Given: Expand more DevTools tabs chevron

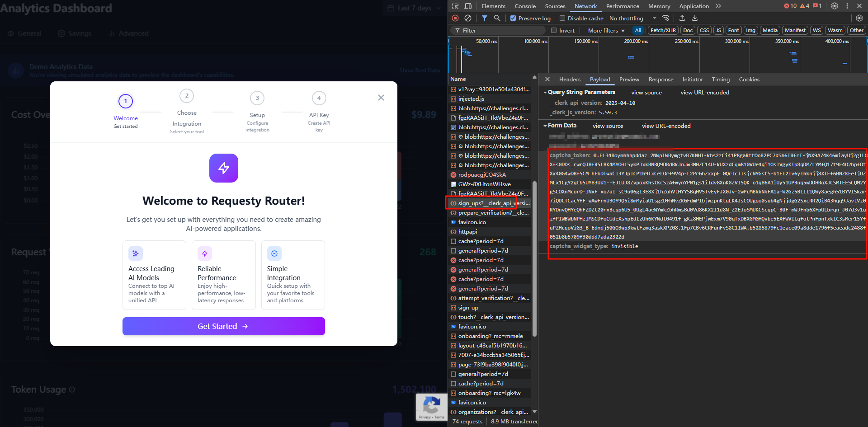Looking at the screenshot, I should (x=718, y=6).
